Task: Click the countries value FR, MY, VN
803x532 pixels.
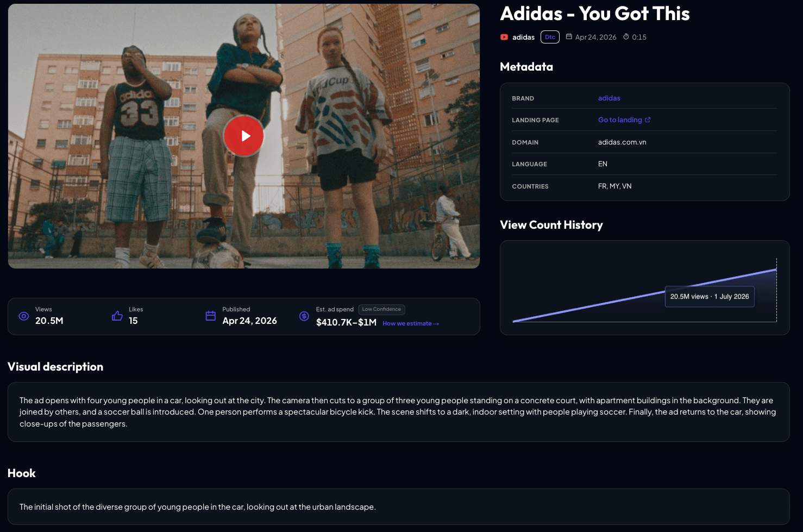Action: [614, 186]
